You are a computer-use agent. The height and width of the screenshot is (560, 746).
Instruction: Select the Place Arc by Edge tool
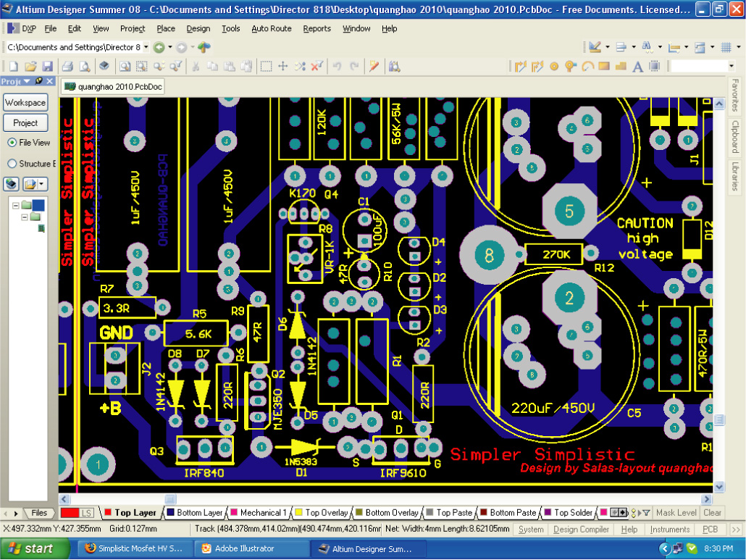coord(587,67)
